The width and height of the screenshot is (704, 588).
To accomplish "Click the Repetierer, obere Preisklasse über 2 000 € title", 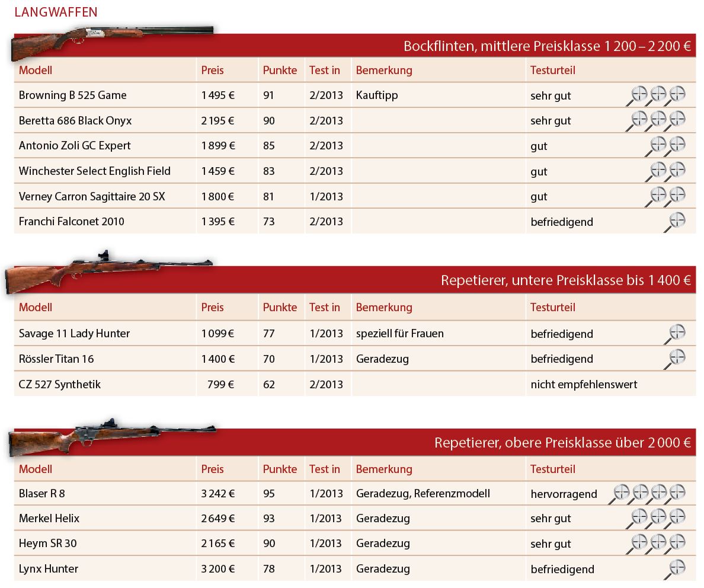I will point(562,443).
